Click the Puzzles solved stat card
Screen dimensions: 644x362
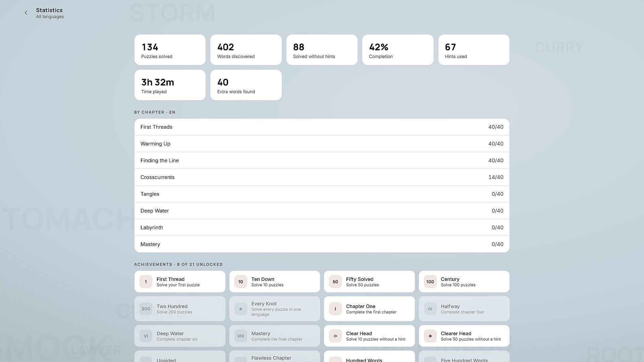(x=170, y=50)
